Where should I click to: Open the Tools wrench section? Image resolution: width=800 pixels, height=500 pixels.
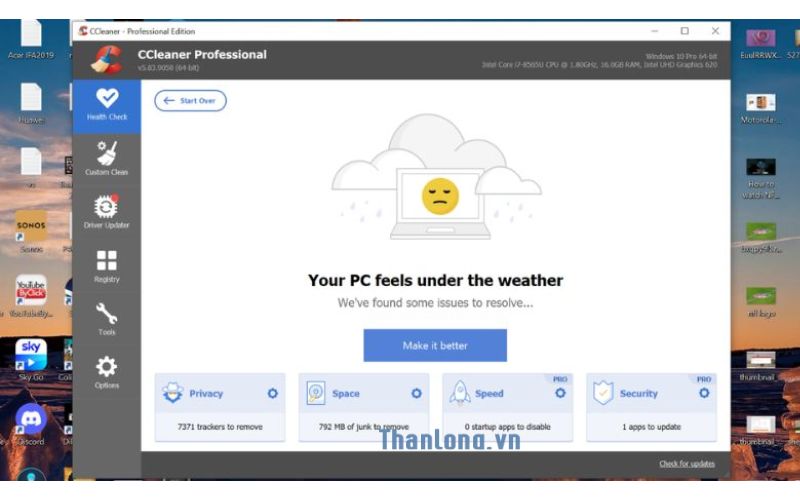click(x=106, y=319)
